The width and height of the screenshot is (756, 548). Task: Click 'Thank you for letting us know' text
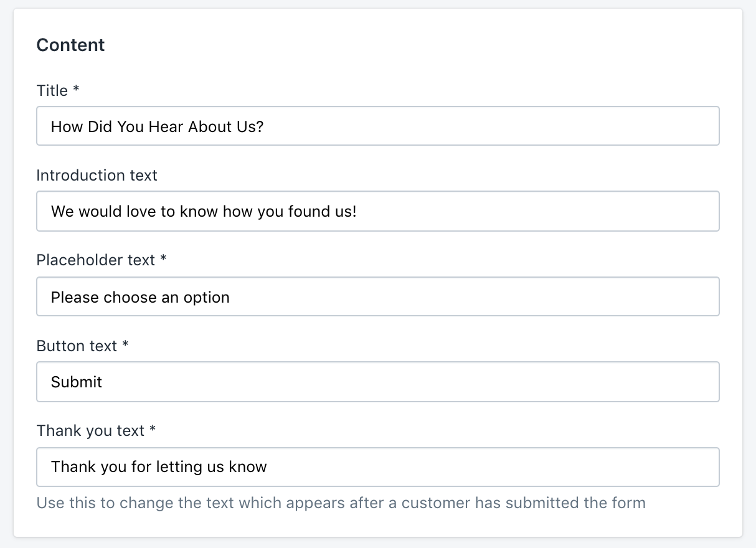159,467
